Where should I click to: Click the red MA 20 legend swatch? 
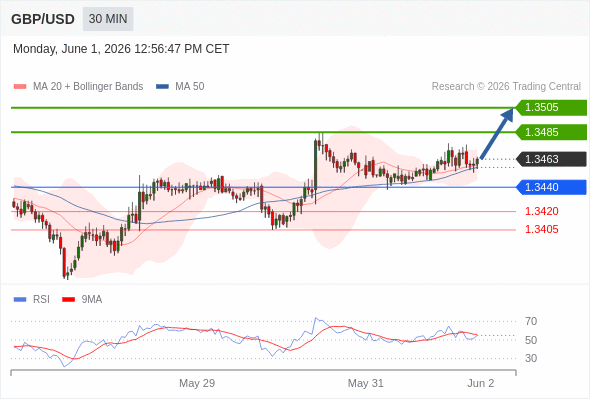click(20, 87)
